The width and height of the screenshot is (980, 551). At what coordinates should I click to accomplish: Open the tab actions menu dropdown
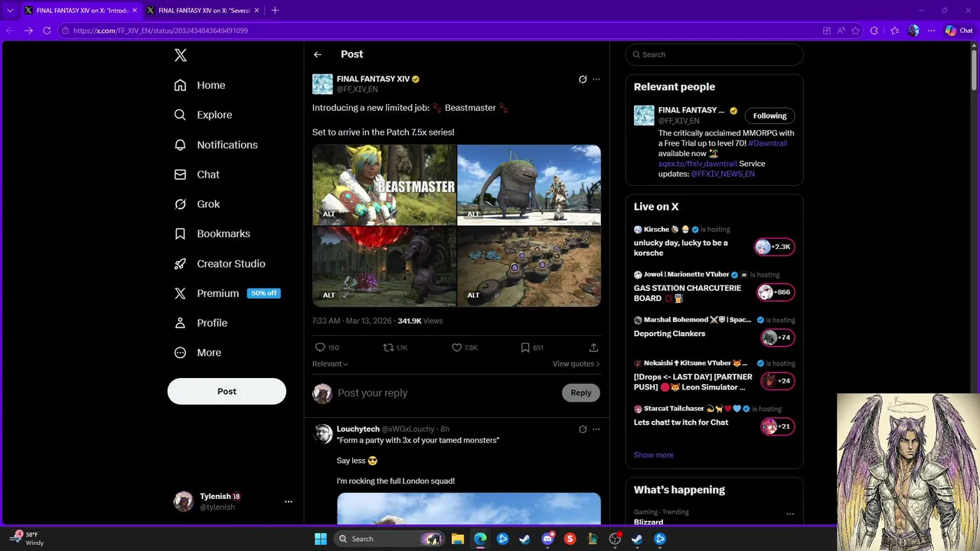pos(10,10)
